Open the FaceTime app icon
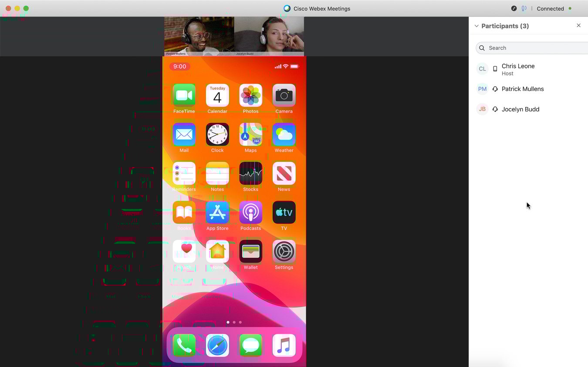Screen dimensions: 588x367 click(184, 95)
